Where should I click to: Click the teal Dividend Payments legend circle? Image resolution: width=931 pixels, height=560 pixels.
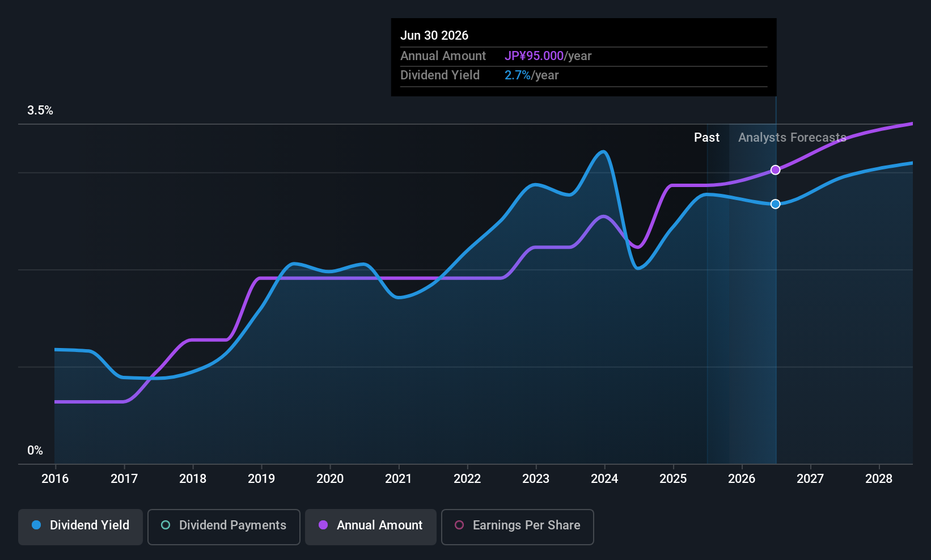[166, 525]
